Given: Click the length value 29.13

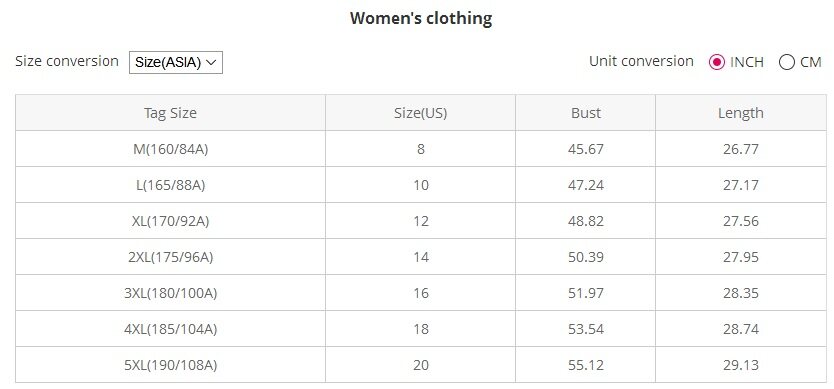Looking at the screenshot, I should click(x=741, y=365).
